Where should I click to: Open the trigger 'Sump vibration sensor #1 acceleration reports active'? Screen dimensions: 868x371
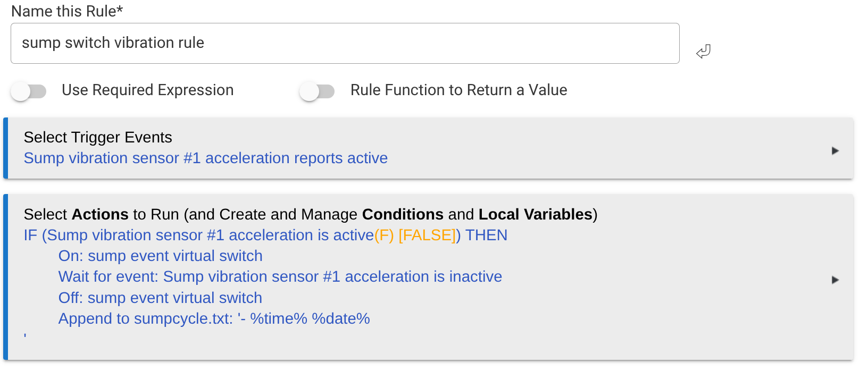coord(206,158)
